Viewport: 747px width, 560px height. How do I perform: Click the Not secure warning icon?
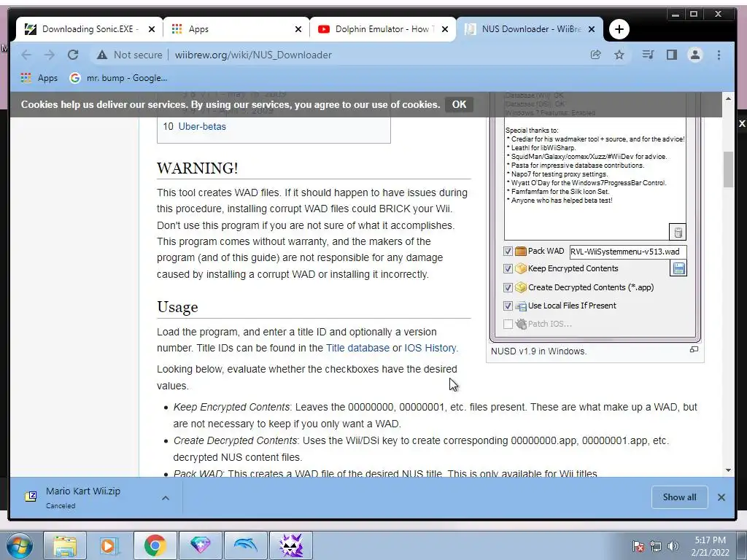[x=102, y=55]
